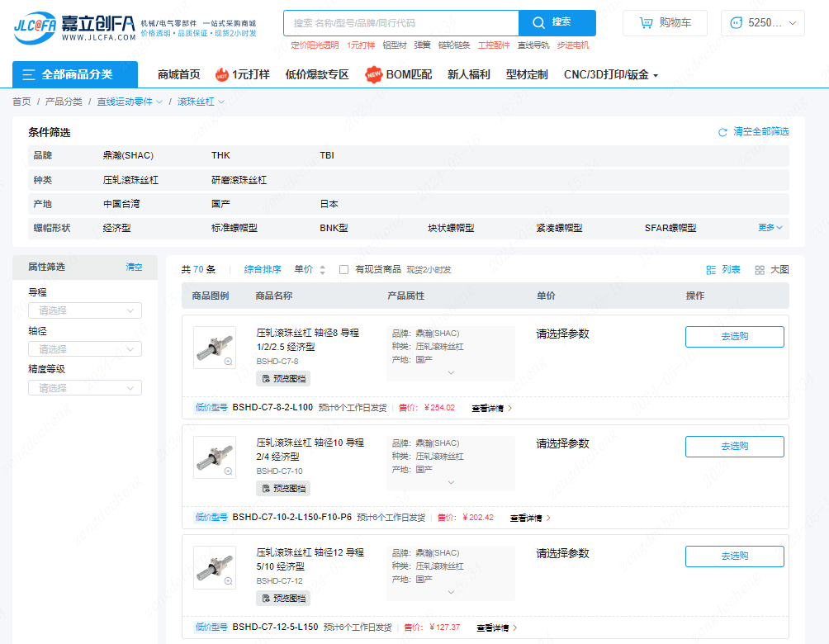Expand attributes of BSHD-C7-10 product

click(451, 482)
